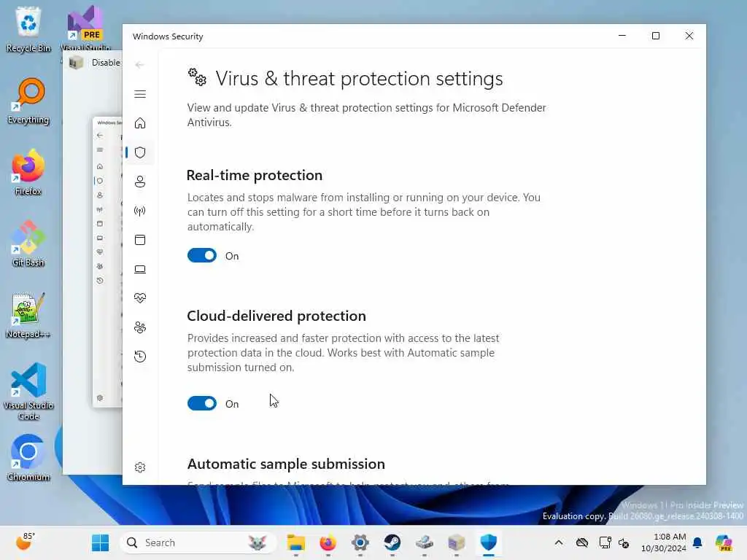747x560 pixels.
Task: Launch Chromium desktop shortcut
Action: [28, 458]
